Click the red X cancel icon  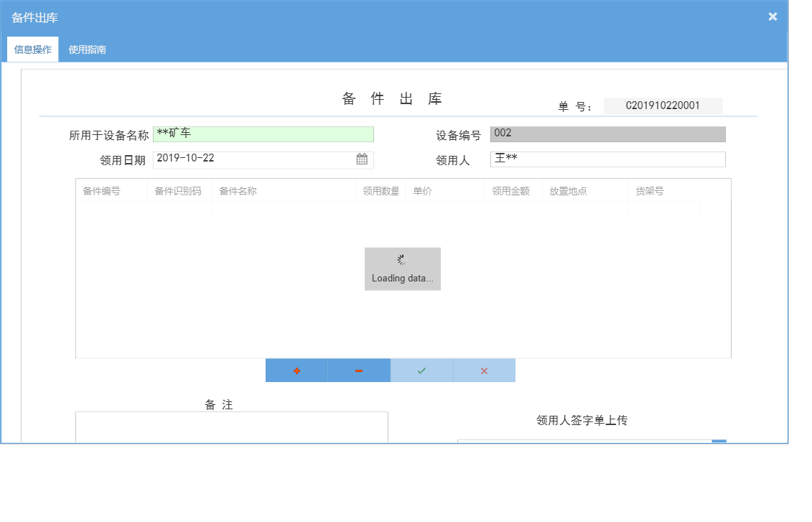coord(483,370)
